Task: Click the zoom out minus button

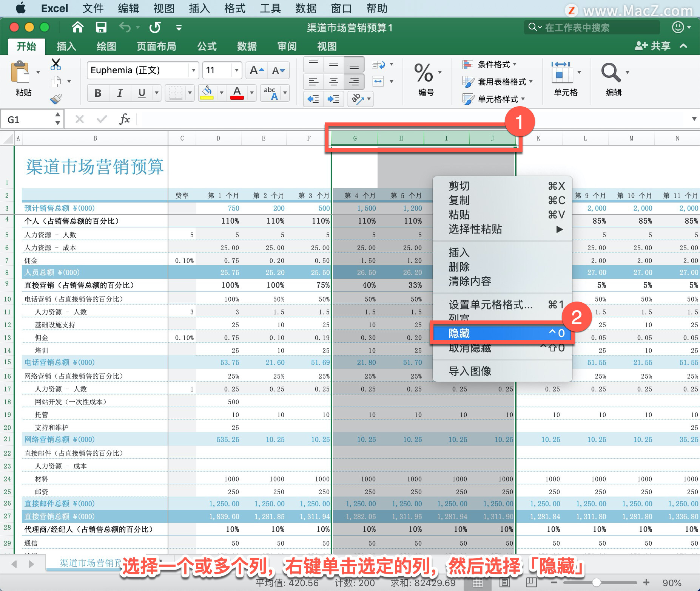Action: (x=554, y=583)
